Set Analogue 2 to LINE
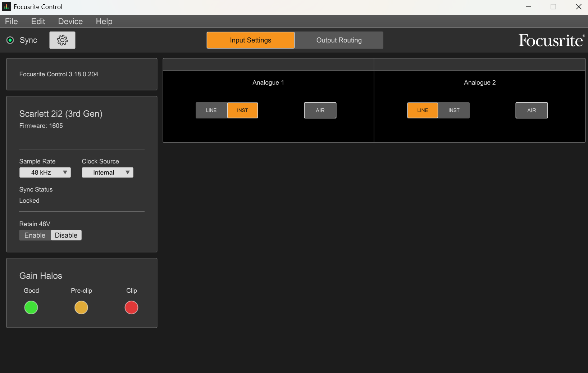The image size is (588, 373). pos(423,110)
